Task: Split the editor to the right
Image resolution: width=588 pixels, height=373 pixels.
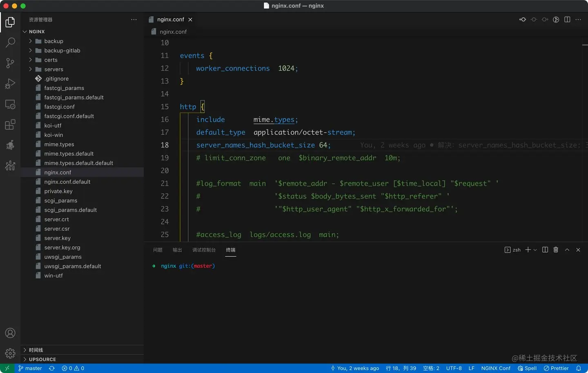Action: tap(567, 20)
